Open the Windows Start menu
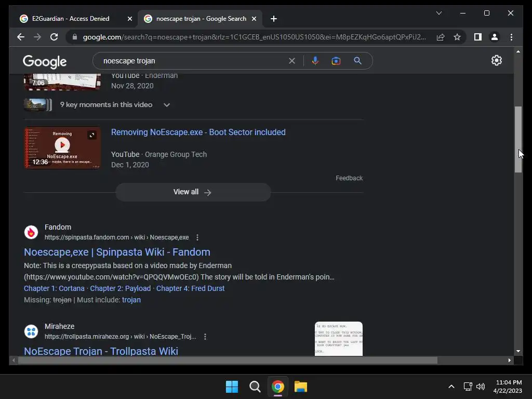Image resolution: width=532 pixels, height=399 pixels. point(232,387)
